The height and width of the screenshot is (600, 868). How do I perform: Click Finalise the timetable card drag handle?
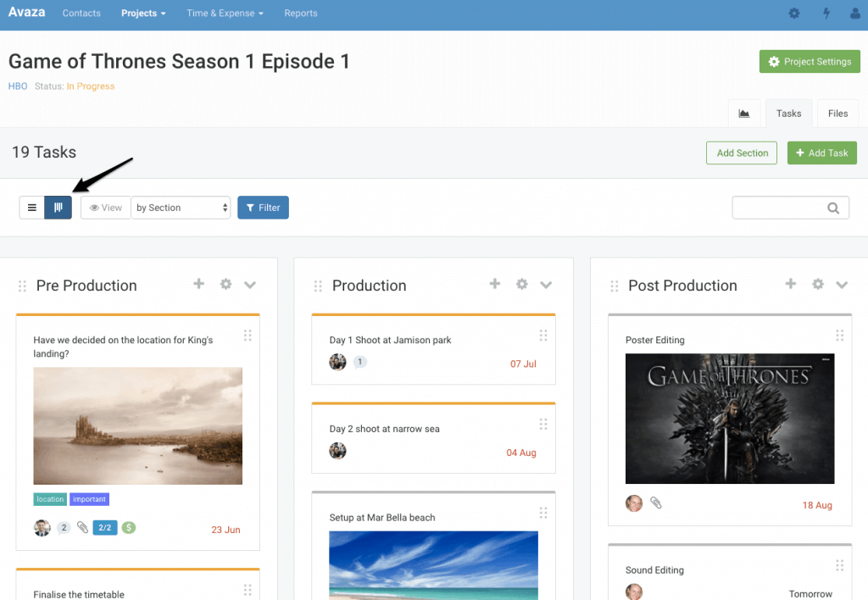[x=248, y=590]
